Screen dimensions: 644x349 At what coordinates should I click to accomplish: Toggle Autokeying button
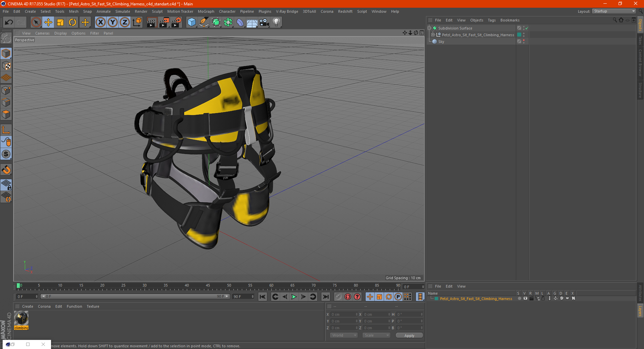(348, 297)
